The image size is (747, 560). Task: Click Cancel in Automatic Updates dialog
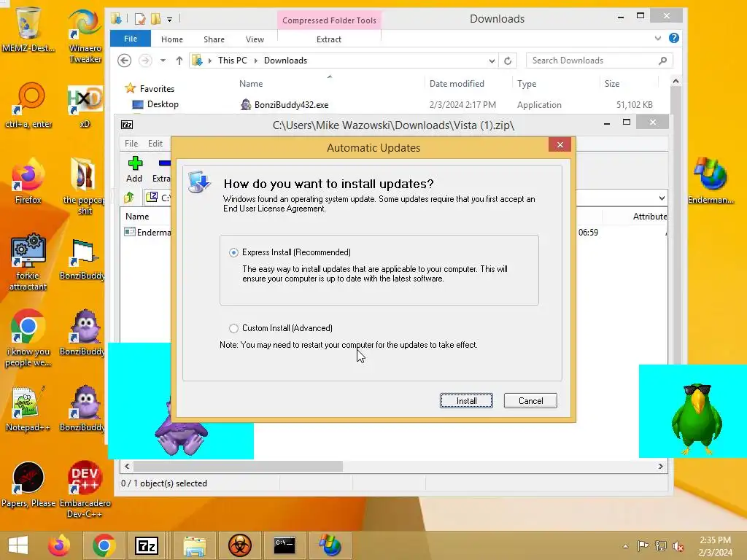530,401
